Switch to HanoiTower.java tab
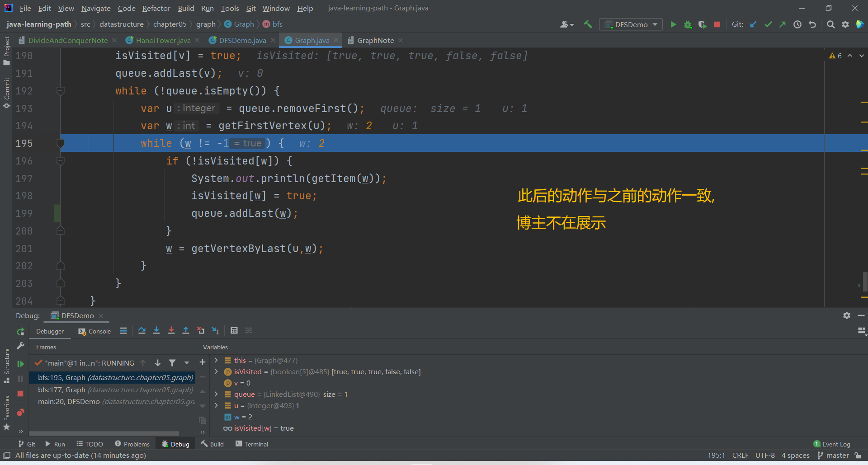 point(163,40)
